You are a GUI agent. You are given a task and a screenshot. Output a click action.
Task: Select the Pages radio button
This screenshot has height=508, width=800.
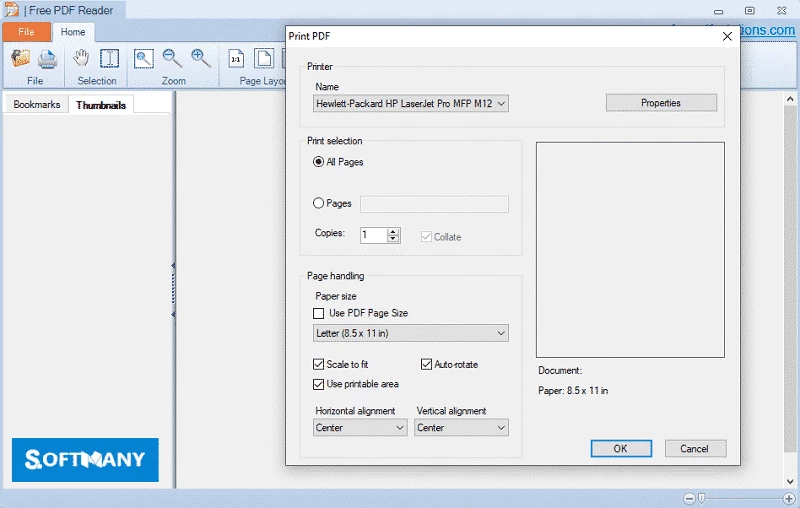pos(319,203)
